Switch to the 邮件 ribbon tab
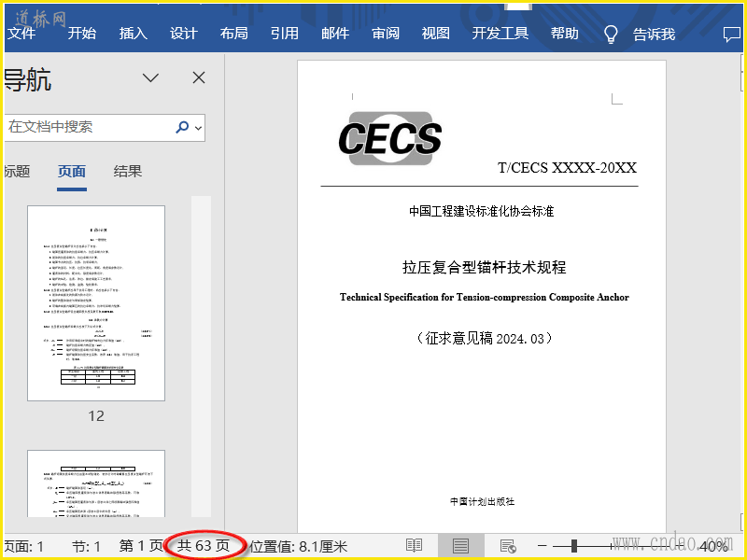747x560 pixels. 335,34
